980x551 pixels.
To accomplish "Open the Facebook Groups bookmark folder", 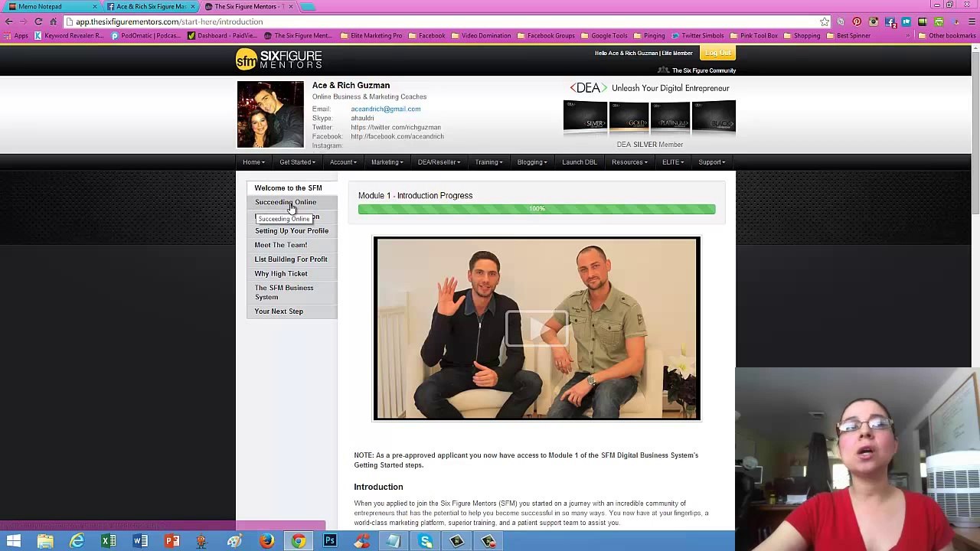I will click(x=546, y=36).
